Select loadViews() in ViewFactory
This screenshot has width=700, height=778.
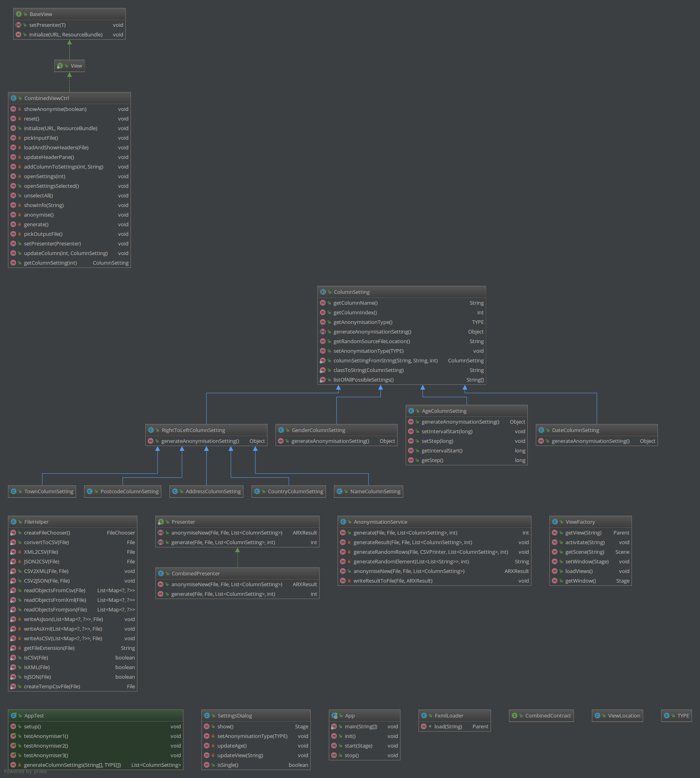point(590,571)
